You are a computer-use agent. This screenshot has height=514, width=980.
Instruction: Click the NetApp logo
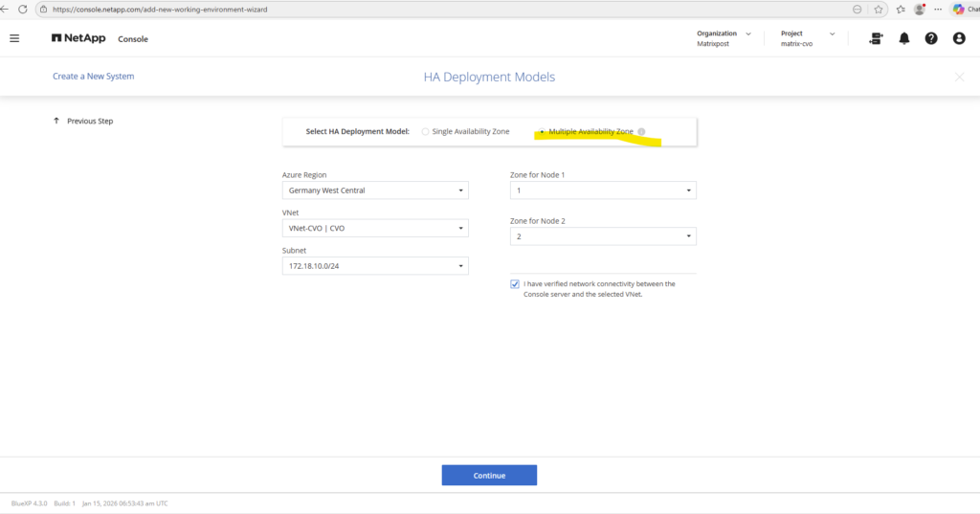78,38
